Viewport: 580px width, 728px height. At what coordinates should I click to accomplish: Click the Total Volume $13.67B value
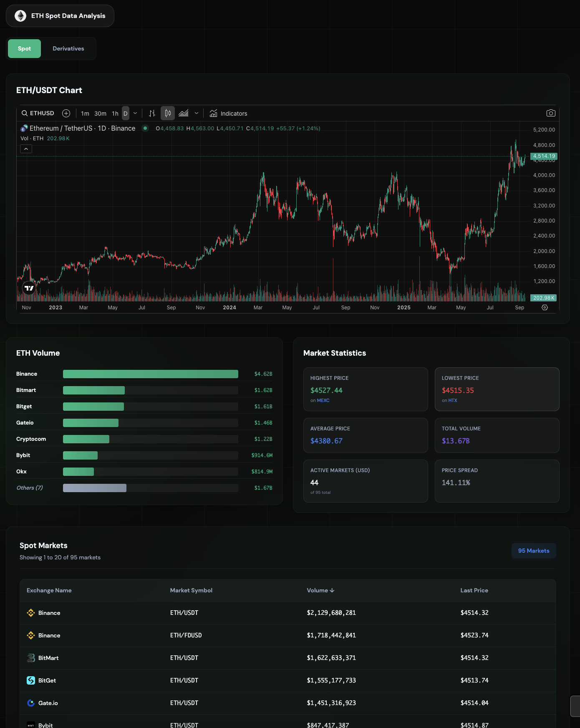pyautogui.click(x=456, y=441)
